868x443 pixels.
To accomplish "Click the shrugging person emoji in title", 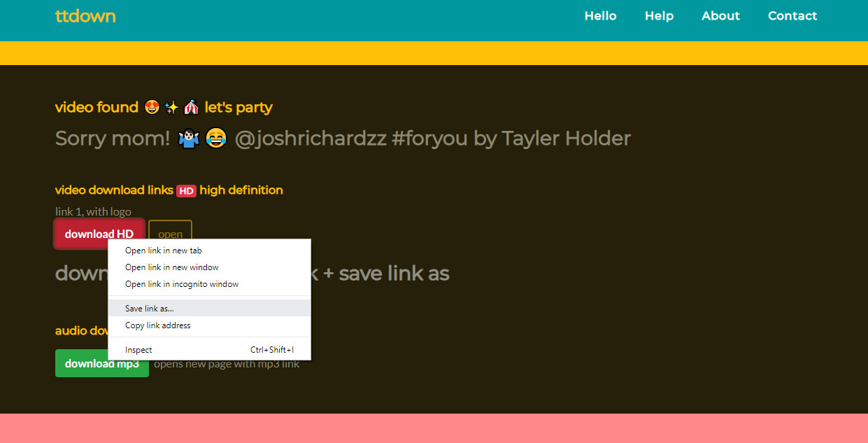I will pyautogui.click(x=189, y=139).
